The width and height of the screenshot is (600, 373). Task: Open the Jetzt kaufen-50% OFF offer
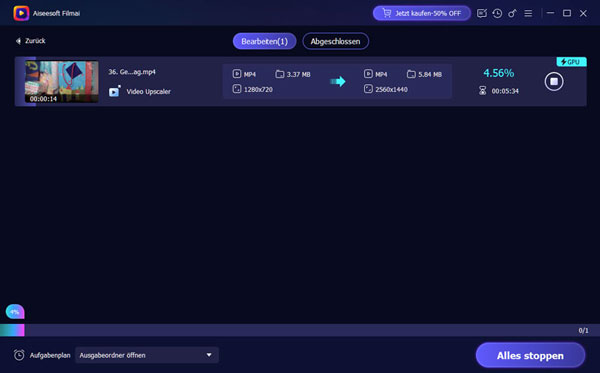tap(422, 13)
